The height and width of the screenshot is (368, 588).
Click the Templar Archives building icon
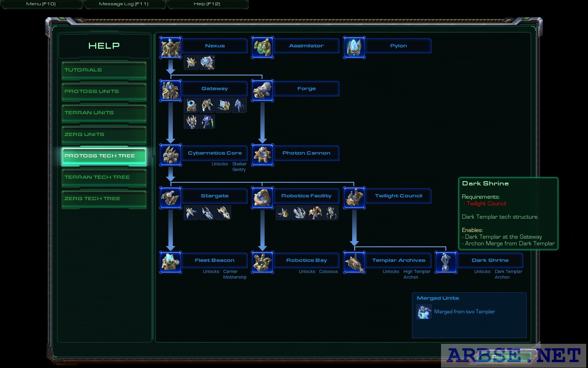[x=354, y=262]
